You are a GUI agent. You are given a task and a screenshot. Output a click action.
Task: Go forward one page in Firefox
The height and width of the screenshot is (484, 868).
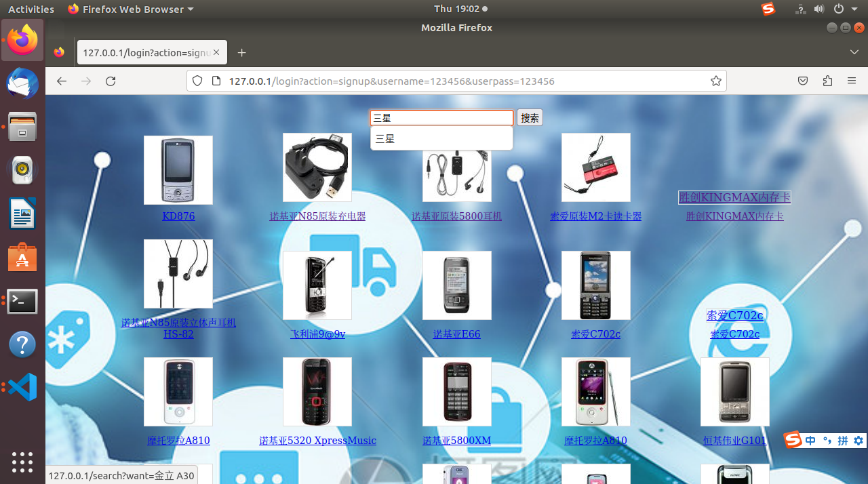[x=86, y=81]
